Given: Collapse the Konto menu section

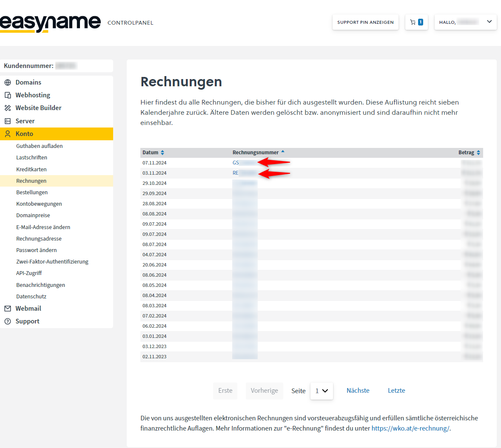Looking at the screenshot, I should click(24, 134).
